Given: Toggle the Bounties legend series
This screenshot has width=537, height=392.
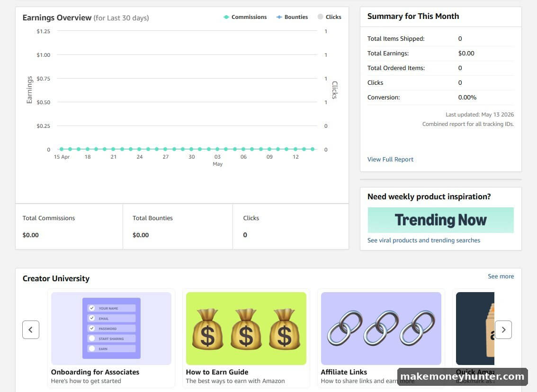Looking at the screenshot, I should (292, 17).
